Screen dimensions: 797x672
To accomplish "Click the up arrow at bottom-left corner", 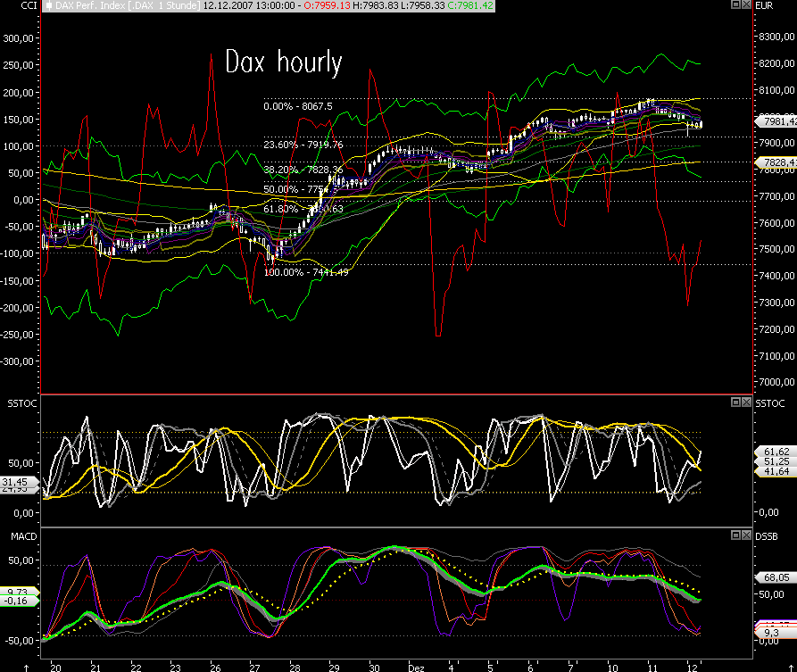I will point(27,668).
